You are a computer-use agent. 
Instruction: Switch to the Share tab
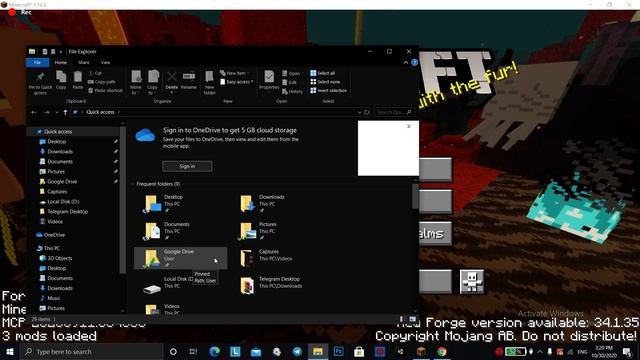pos(84,62)
